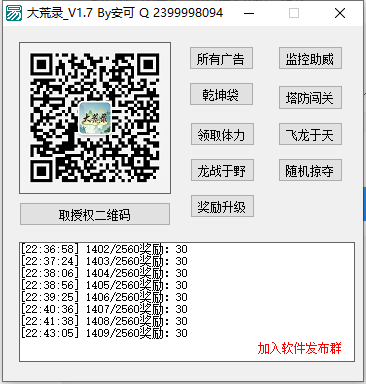Screen dimensions: 366x384
Task: Click the 所有广告 button
Action: click(x=221, y=58)
